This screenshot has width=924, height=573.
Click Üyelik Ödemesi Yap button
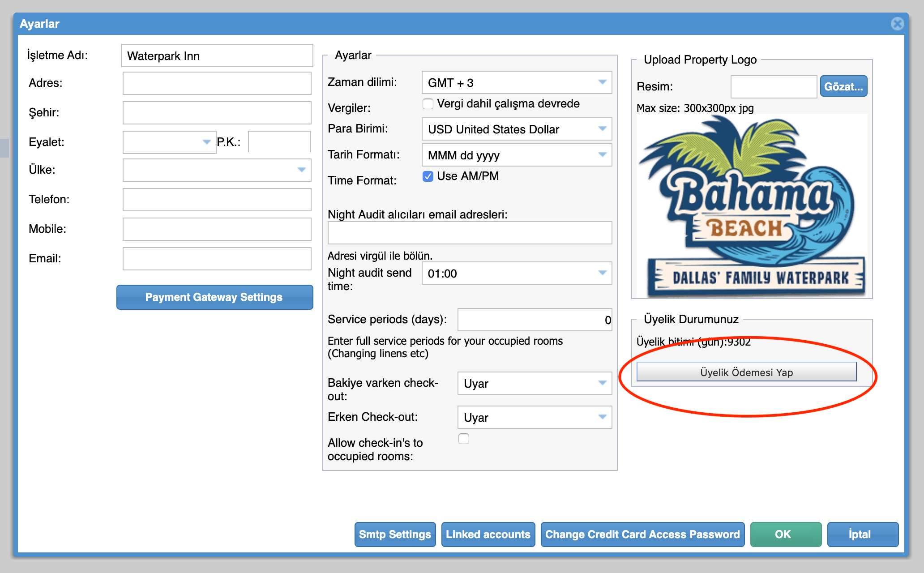coord(746,372)
